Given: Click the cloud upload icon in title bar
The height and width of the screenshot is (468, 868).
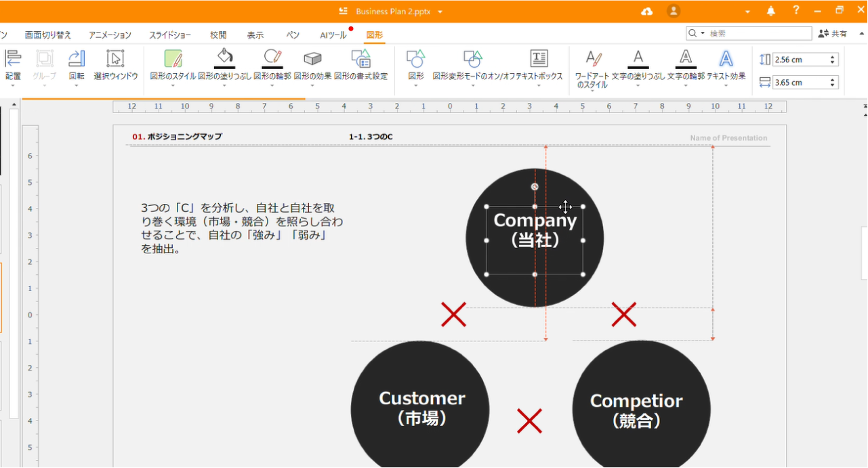Looking at the screenshot, I should (646, 12).
